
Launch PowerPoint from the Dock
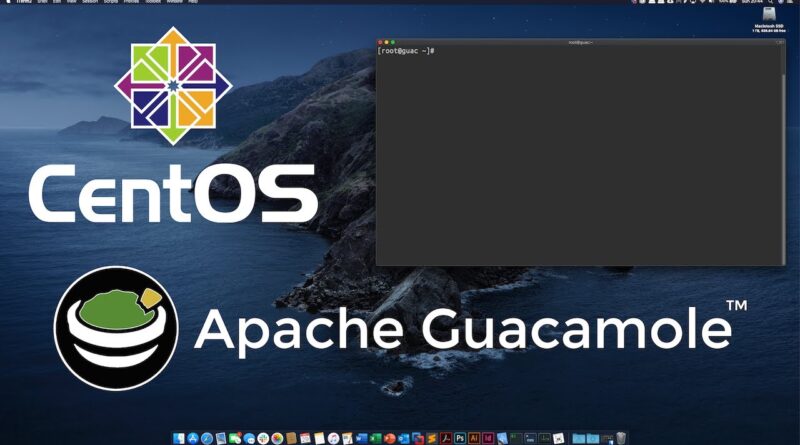pos(390,438)
